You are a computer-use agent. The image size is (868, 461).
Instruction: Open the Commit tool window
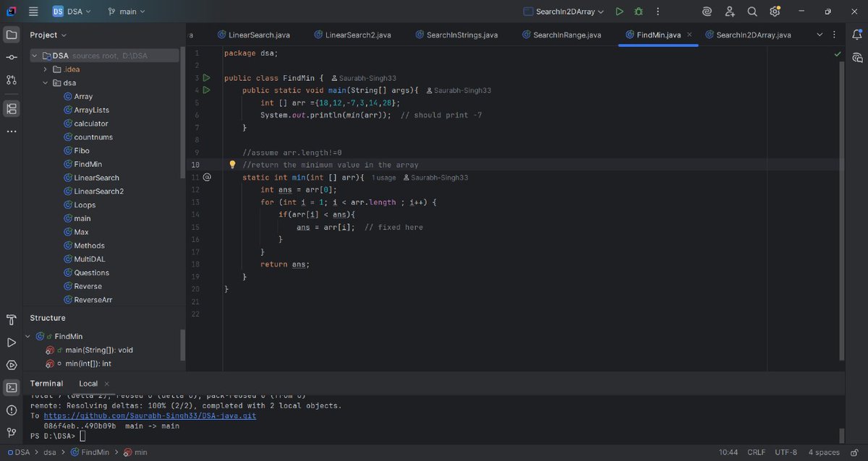coord(12,57)
